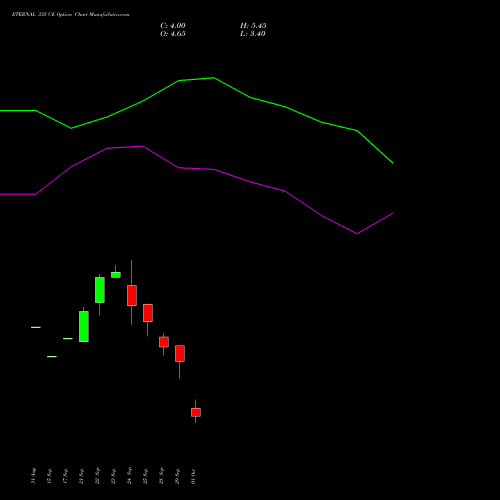
Task: Select the small red candle above 28 Sep
Action: pos(164,342)
